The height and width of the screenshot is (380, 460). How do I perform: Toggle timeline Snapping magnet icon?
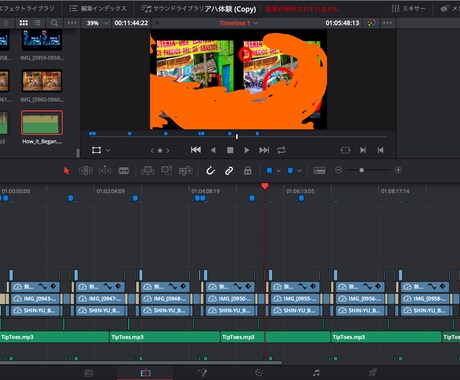tap(210, 171)
